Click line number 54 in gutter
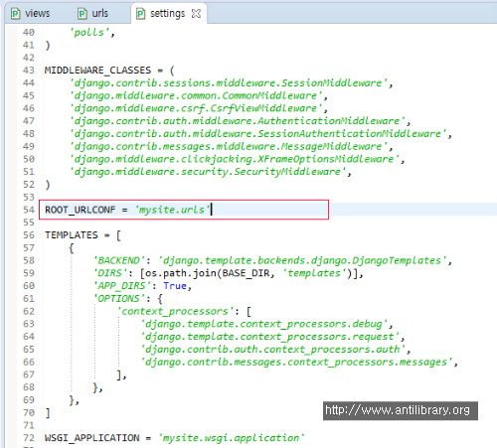The height and width of the screenshot is (448, 497). 29,210
